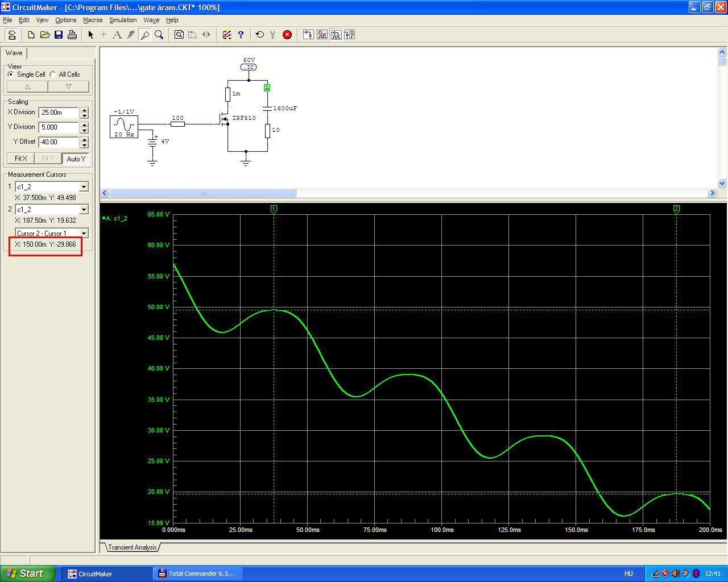Click the up triangle view button
The height and width of the screenshot is (582, 728).
[x=27, y=86]
